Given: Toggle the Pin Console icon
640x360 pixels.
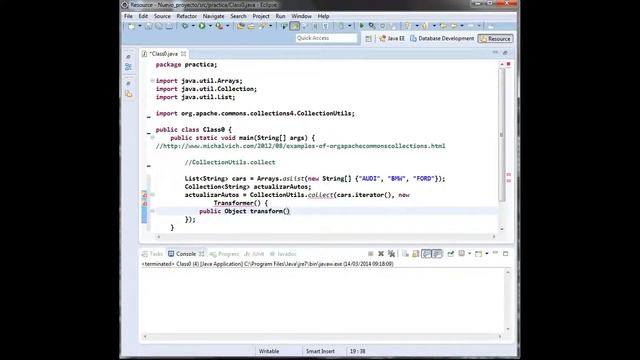Looking at the screenshot, I should coord(450,254).
